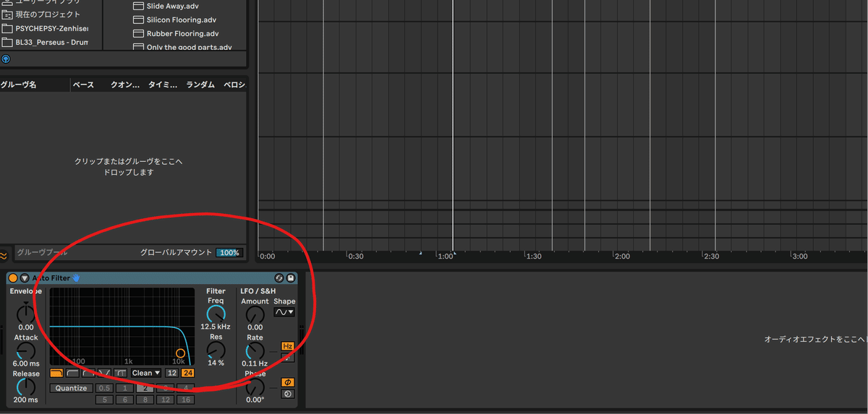Select the bandpass filter type icon
Screen dimensions: 868x414
89,373
